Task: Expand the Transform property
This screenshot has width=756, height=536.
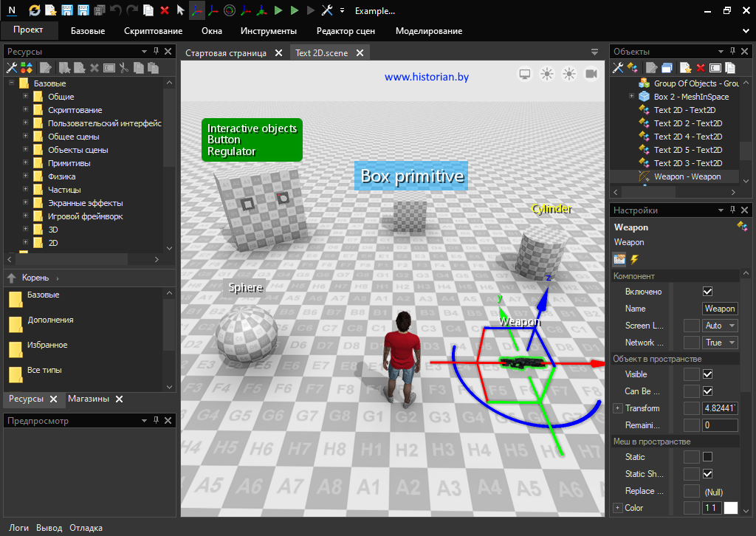Action: coord(617,408)
